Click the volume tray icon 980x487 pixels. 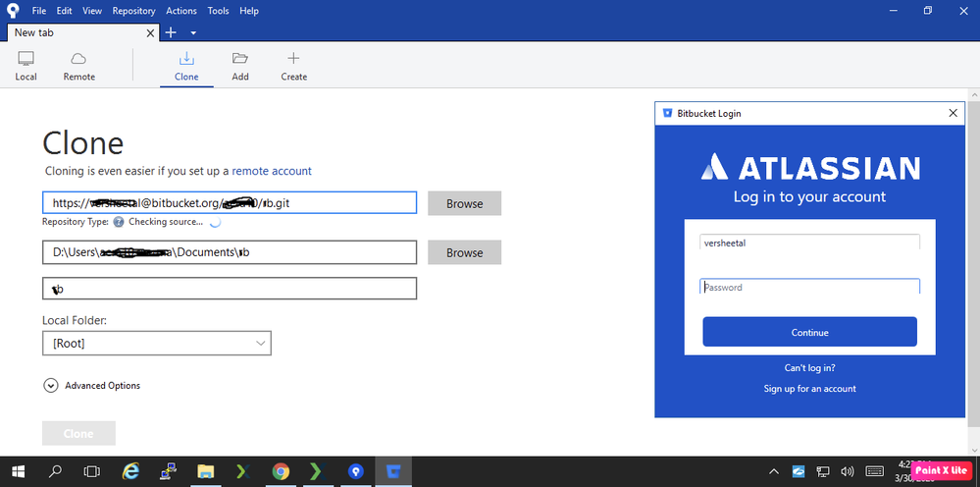[848, 471]
